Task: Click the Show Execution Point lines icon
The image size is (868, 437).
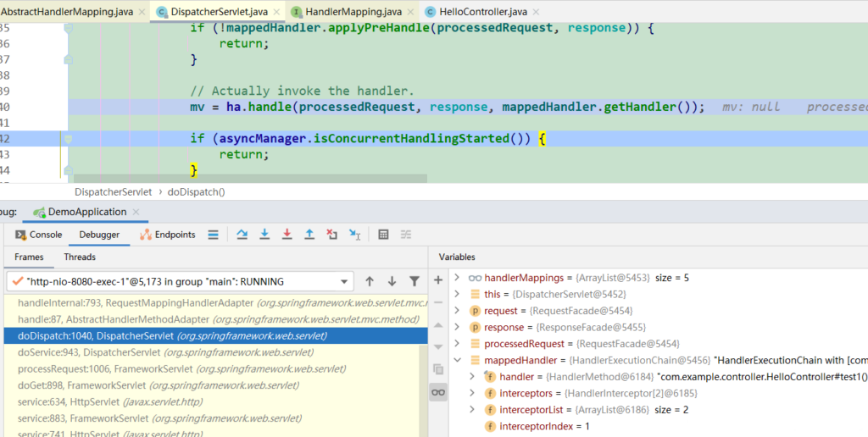Action: [x=213, y=235]
